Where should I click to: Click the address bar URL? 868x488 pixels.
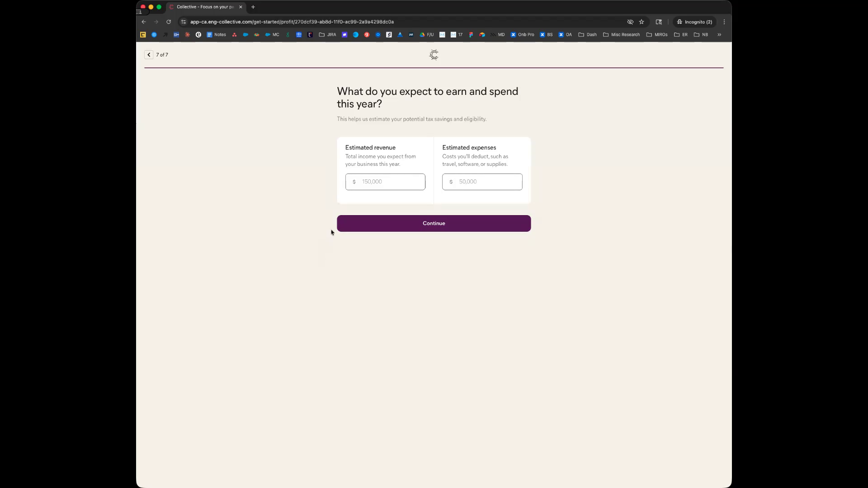pos(292,22)
